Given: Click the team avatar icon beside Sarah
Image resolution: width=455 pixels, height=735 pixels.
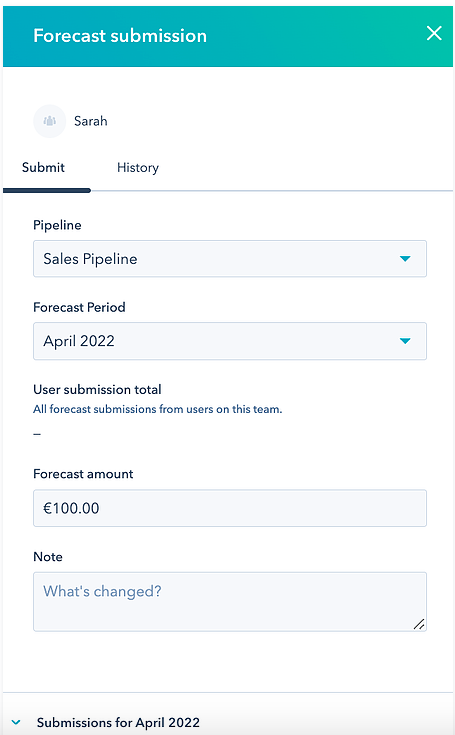Looking at the screenshot, I should (49, 121).
